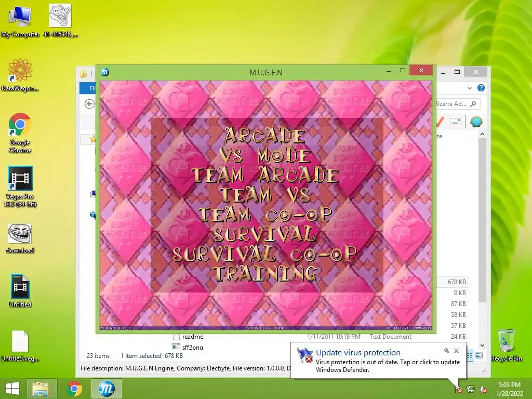This screenshot has height=399, width=532.
Task: Select the Untitled video file icon
Action: point(20,291)
